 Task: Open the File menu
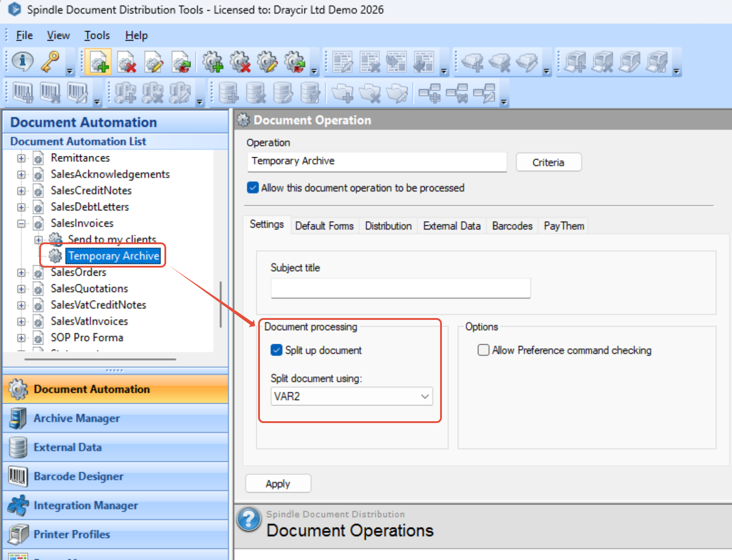[x=24, y=35]
